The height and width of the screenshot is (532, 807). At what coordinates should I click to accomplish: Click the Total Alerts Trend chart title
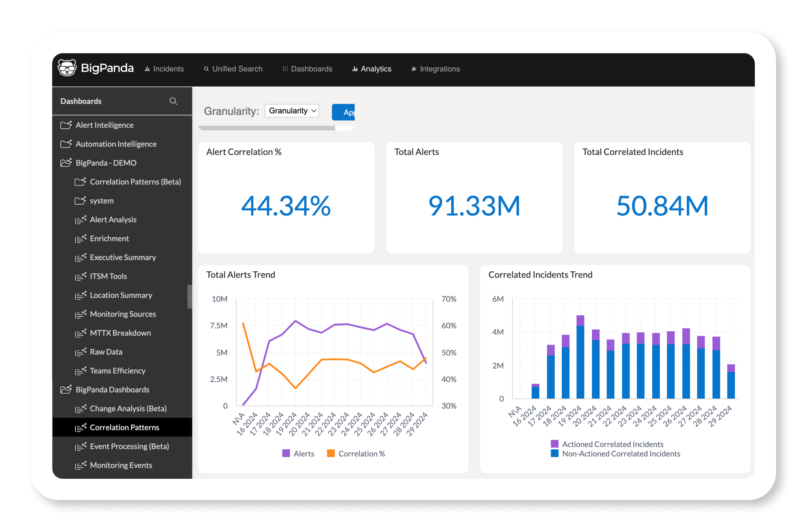(x=241, y=275)
